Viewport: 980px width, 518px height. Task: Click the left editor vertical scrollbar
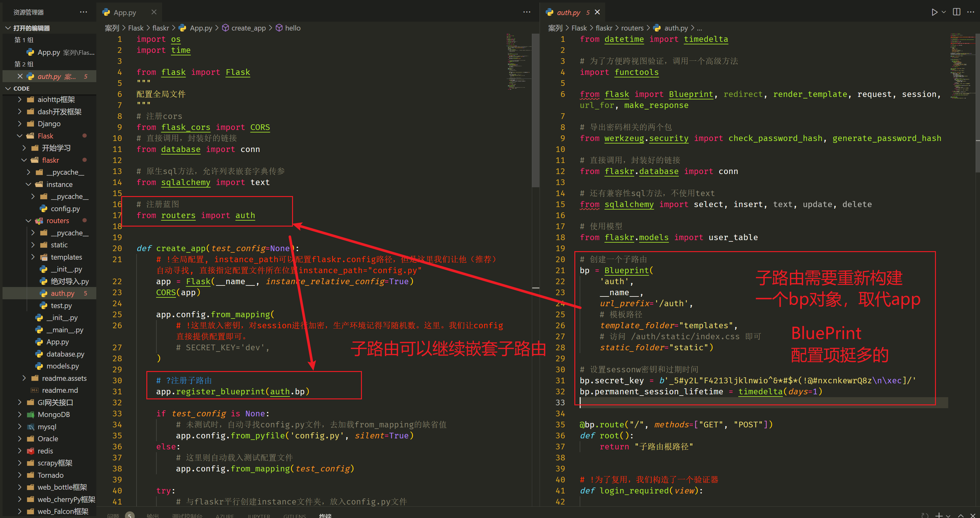click(x=535, y=110)
